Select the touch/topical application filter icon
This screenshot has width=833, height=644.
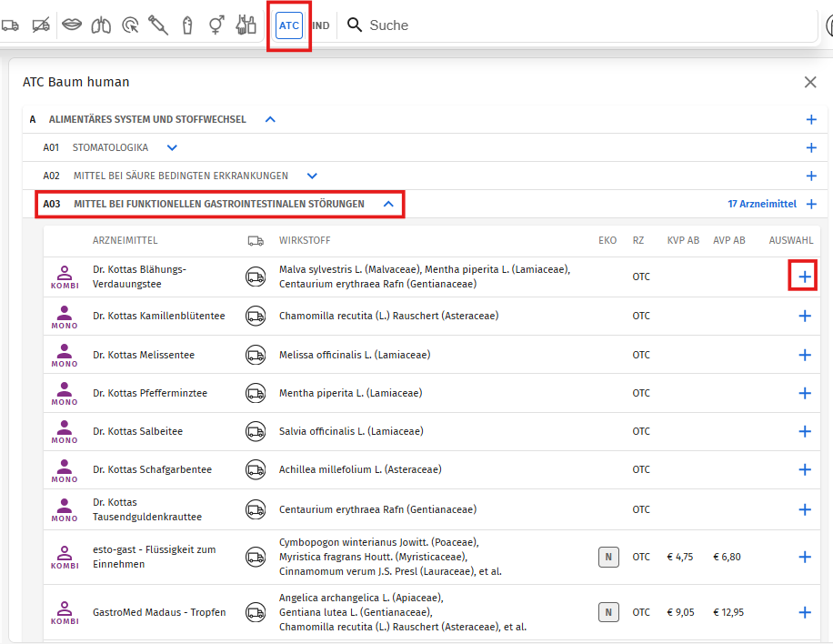pos(130,25)
